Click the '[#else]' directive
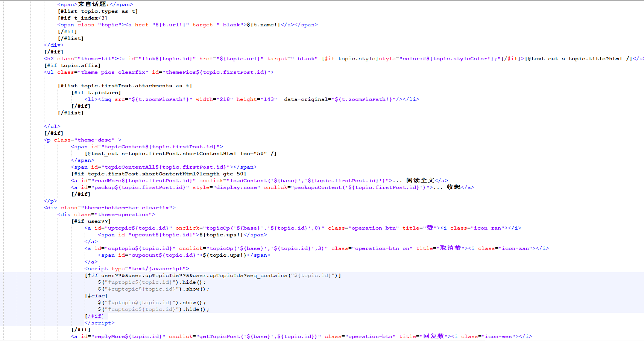The height and width of the screenshot is (341, 644). pos(96,296)
